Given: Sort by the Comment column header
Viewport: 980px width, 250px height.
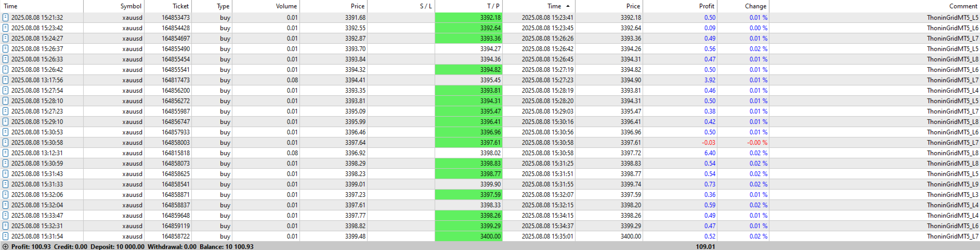Looking at the screenshot, I should (874, 6).
